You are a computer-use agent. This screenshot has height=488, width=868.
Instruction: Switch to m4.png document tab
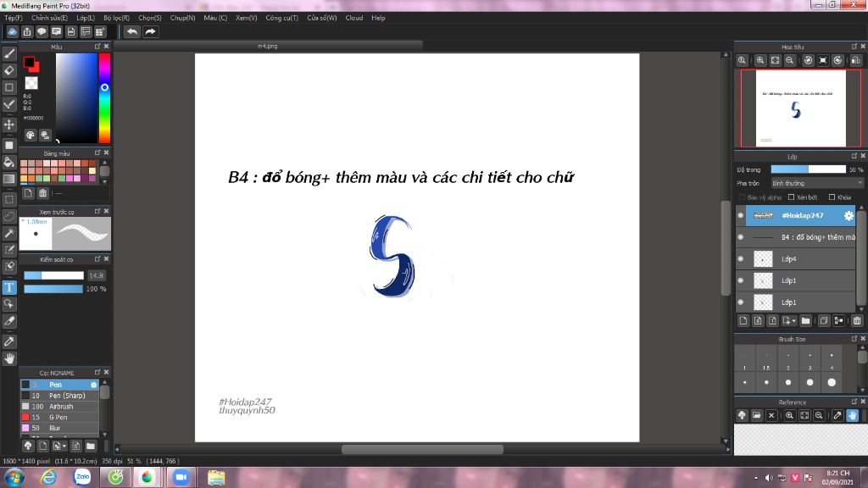[x=267, y=46]
